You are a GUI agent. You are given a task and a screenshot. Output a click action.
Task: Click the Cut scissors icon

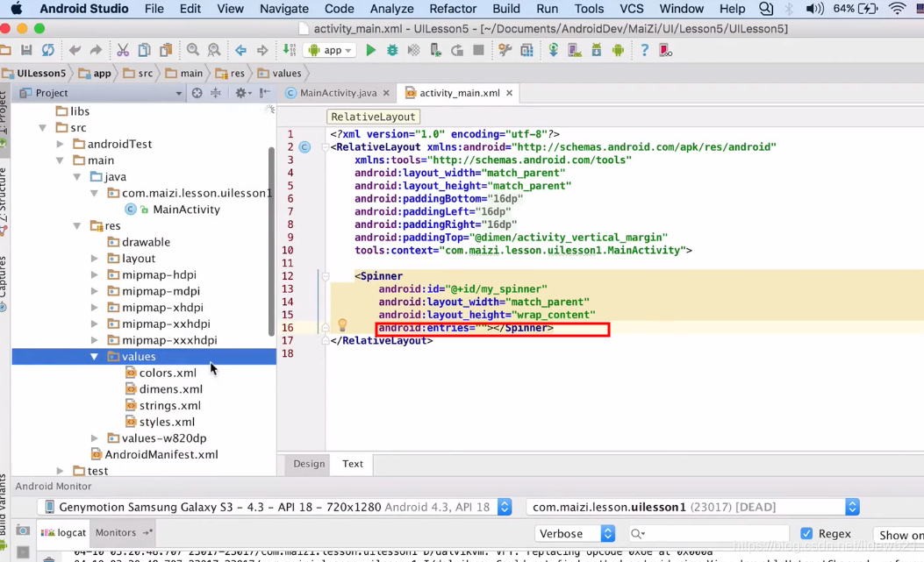click(x=123, y=51)
